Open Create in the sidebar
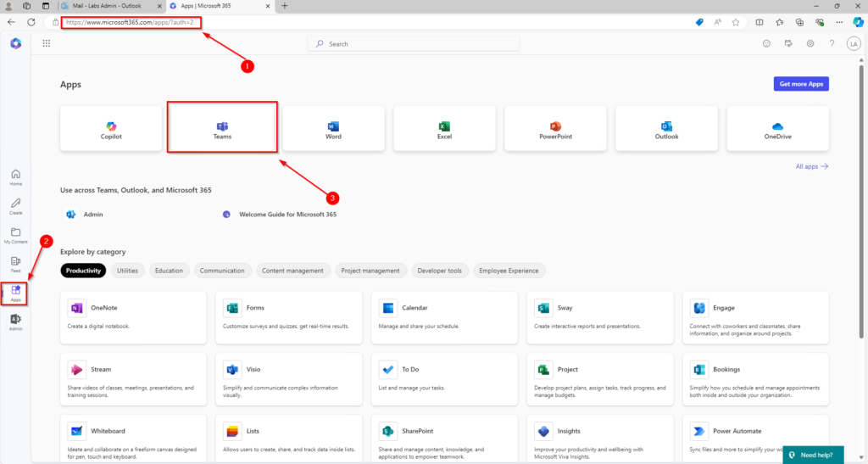Screen dimensions: 868x464 15,206
